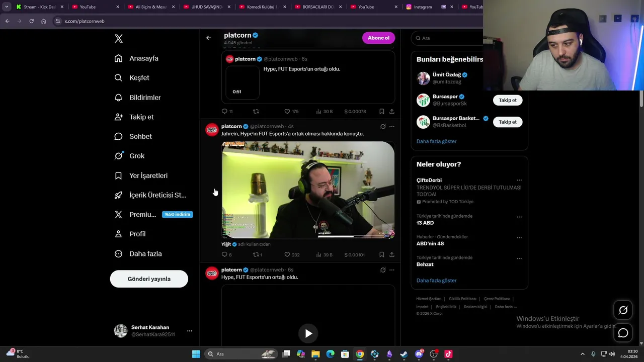Click Daha fazla göster under suggestions

[436, 141]
